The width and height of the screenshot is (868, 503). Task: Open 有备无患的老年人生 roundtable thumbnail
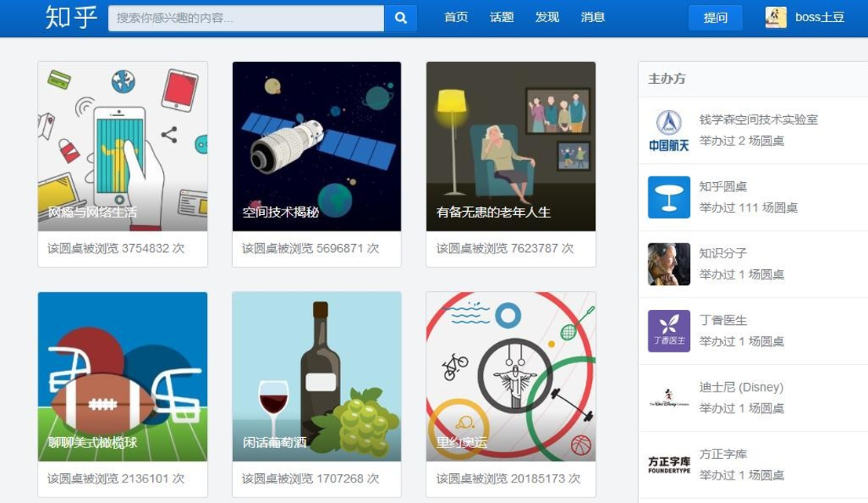point(511,146)
